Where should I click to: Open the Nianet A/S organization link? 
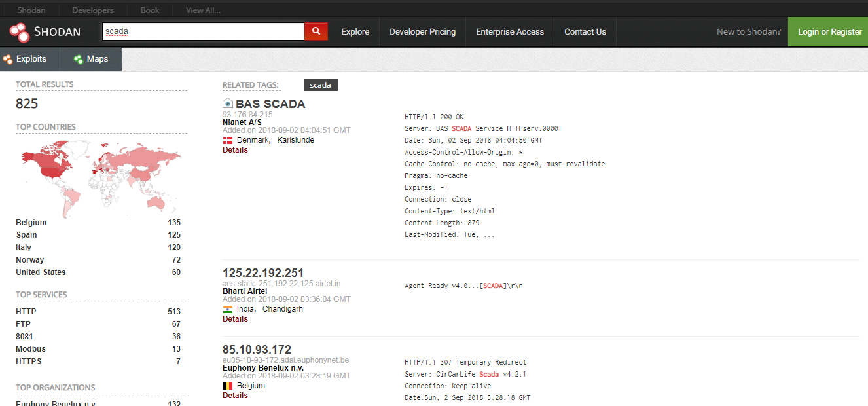coord(242,122)
